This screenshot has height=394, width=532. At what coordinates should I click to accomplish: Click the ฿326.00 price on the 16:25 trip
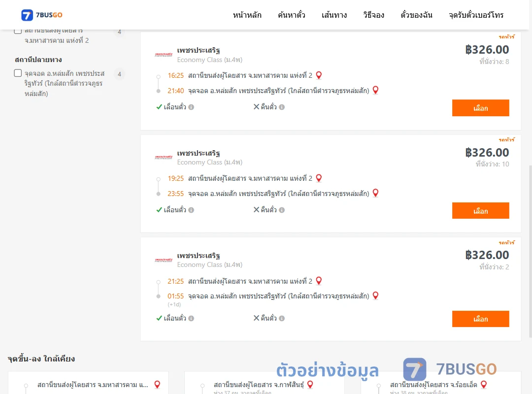tap(487, 50)
